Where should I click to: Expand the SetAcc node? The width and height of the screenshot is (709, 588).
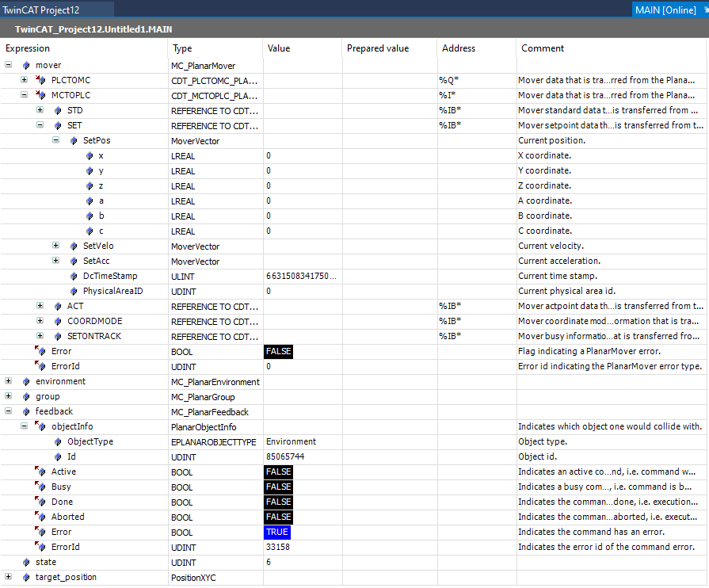(55, 260)
